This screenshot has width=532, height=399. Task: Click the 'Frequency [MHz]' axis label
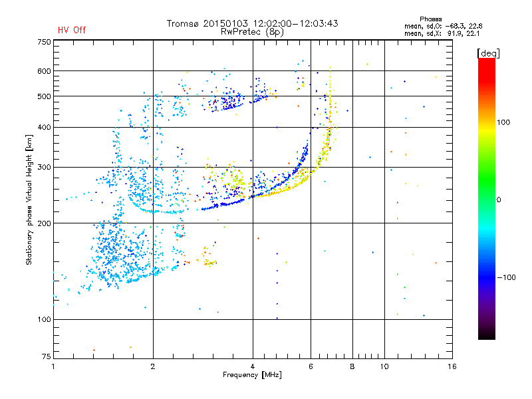pyautogui.click(x=252, y=375)
